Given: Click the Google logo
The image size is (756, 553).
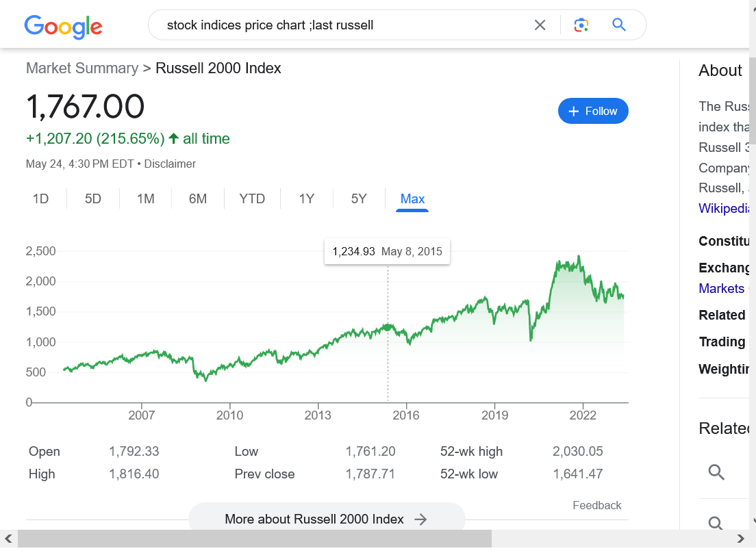Looking at the screenshot, I should (x=63, y=26).
